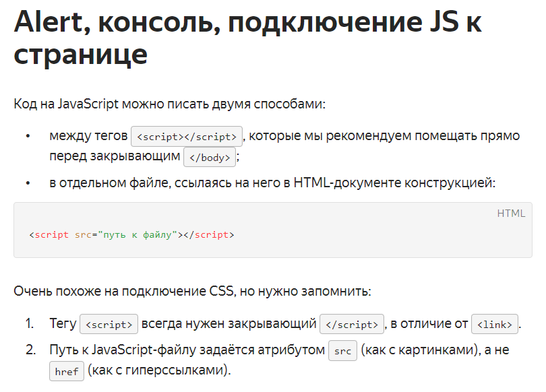The width and height of the screenshot is (546, 392).
Task: Click the text "(как с картинками), а не"
Action: tap(435, 350)
